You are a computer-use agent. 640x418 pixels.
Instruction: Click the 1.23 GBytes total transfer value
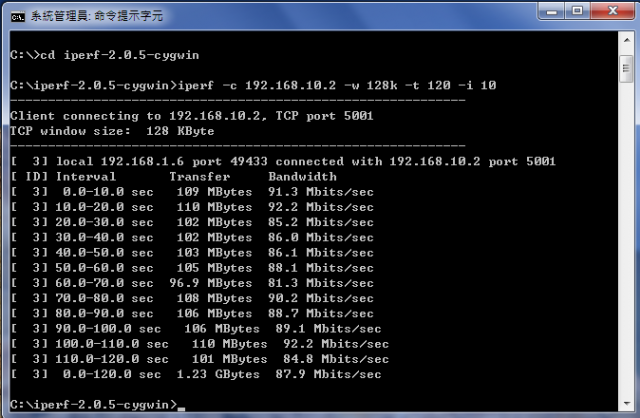(218, 374)
